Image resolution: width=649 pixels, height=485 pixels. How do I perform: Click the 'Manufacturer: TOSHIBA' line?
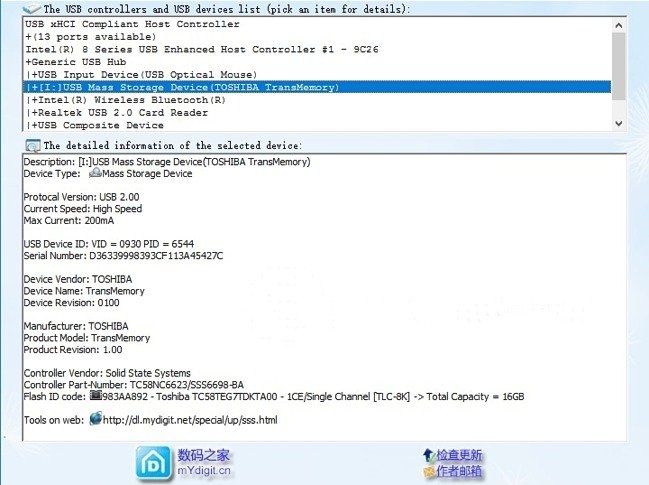click(76, 326)
